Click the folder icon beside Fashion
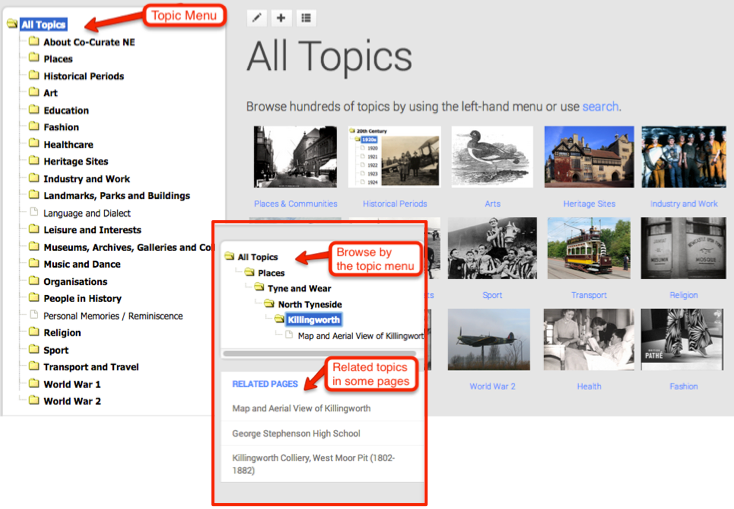 34,127
